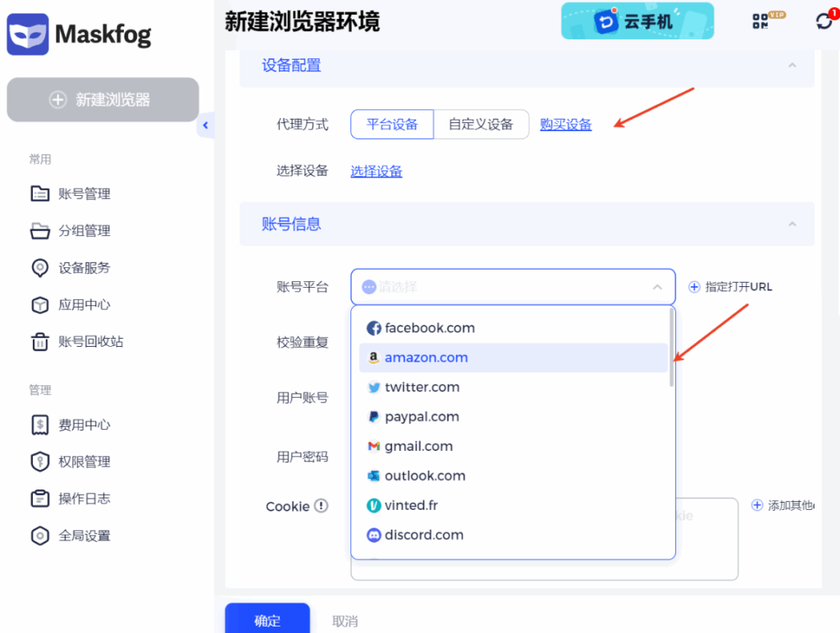Choose amazon.com from the platform list

[427, 357]
